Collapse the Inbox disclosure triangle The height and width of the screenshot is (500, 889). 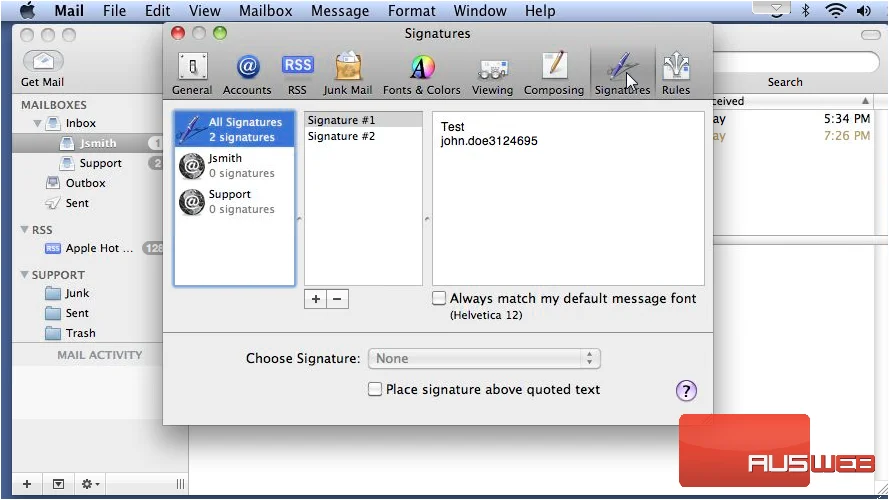coord(37,123)
